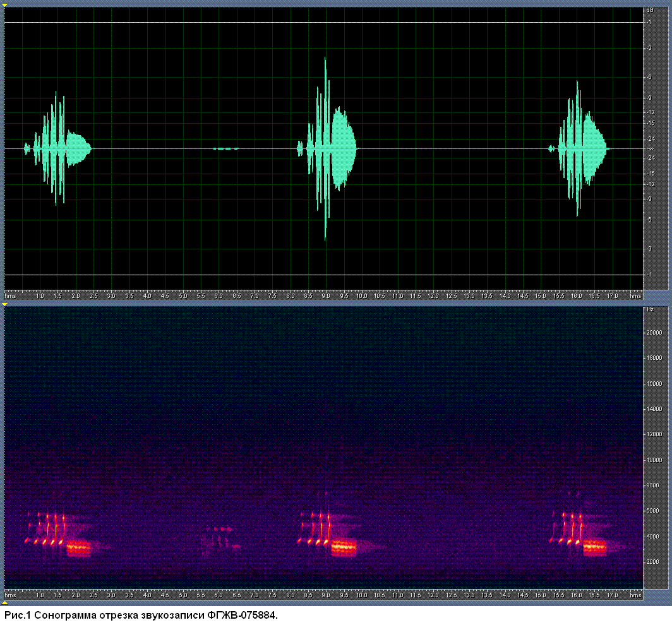This screenshot has width=672, height=625.
Task: Click the 14000 Hz frequency scale label
Action: pyautogui.click(x=654, y=408)
